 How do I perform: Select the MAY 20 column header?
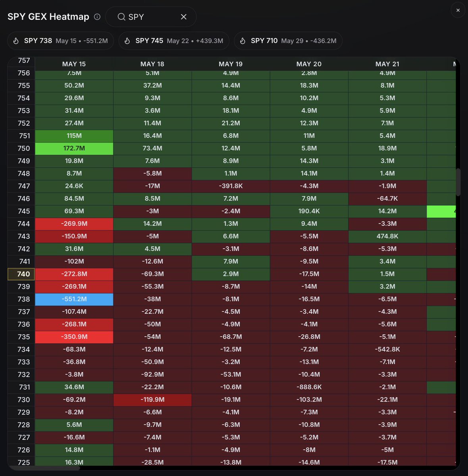[x=309, y=64]
